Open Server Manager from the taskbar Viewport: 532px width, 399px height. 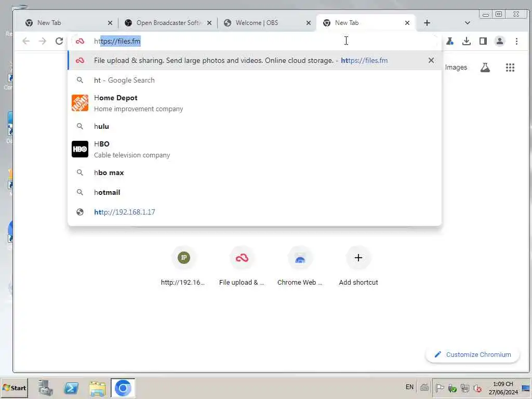click(45, 388)
